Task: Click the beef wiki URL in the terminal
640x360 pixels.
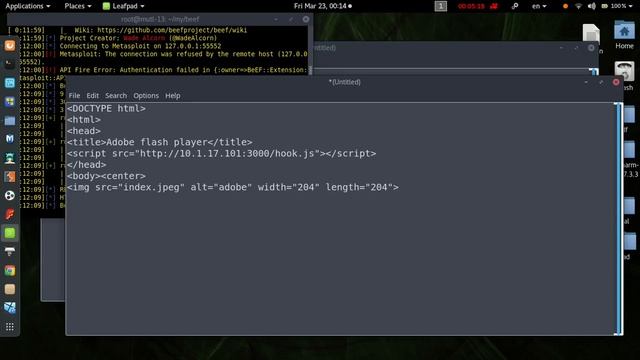Action: point(172,30)
